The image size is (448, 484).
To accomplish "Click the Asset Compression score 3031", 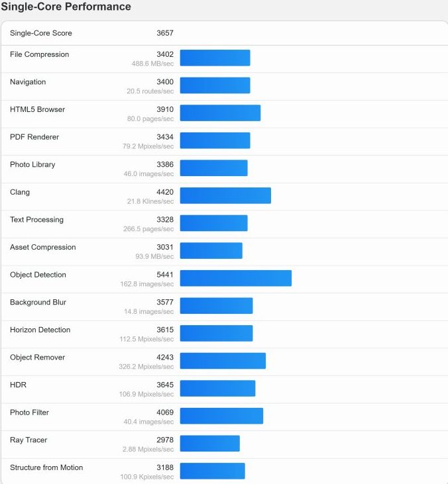I will [164, 247].
